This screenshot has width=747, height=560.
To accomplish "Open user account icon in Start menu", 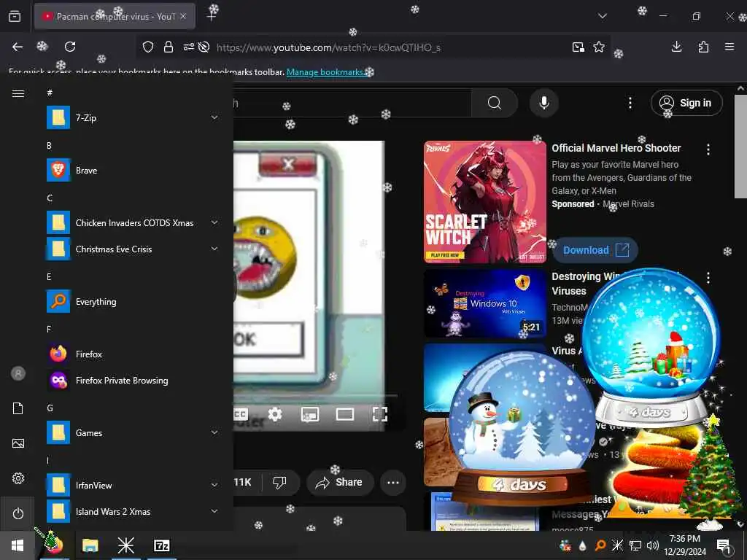I will pyautogui.click(x=18, y=373).
